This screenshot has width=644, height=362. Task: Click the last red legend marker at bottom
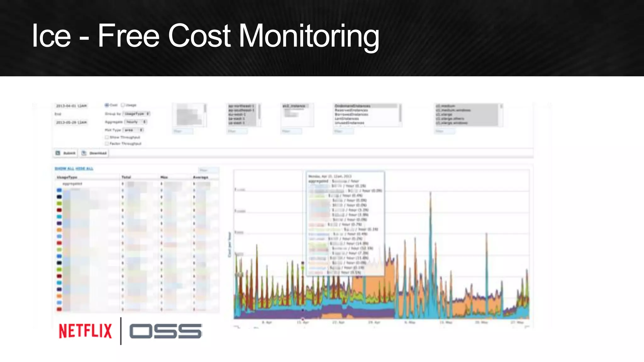tap(59, 309)
